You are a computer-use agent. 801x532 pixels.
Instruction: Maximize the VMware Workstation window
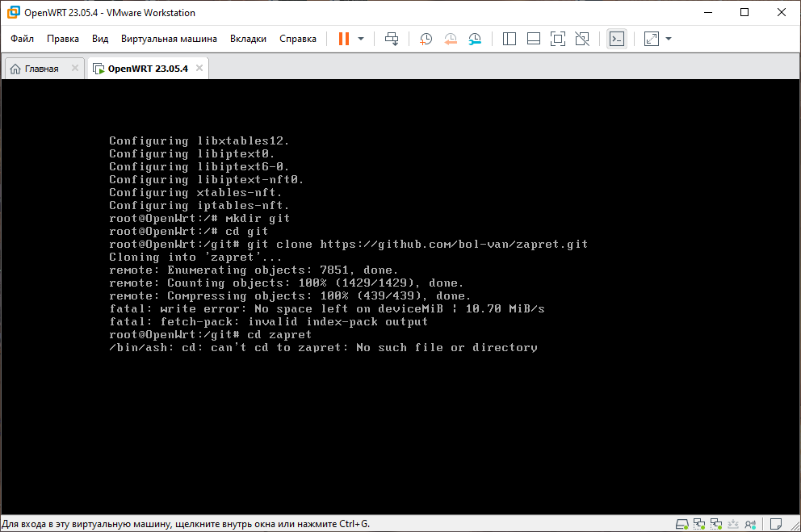(744, 12)
